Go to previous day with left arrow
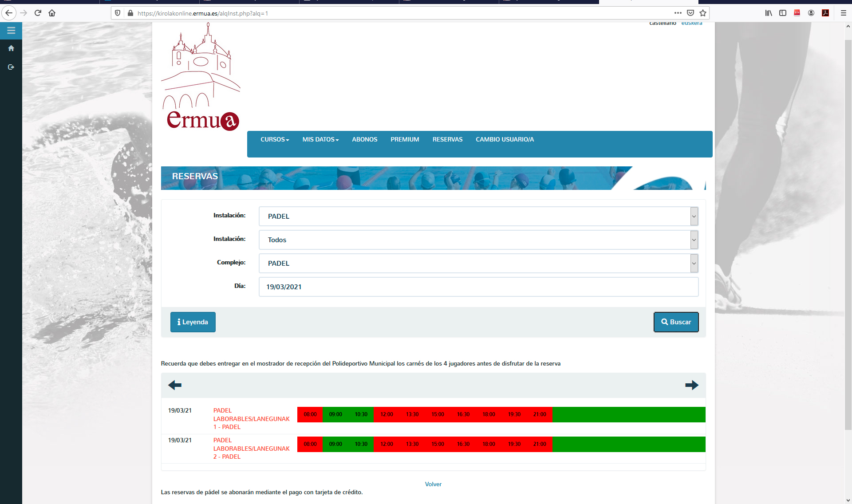The width and height of the screenshot is (852, 504). [x=175, y=385]
